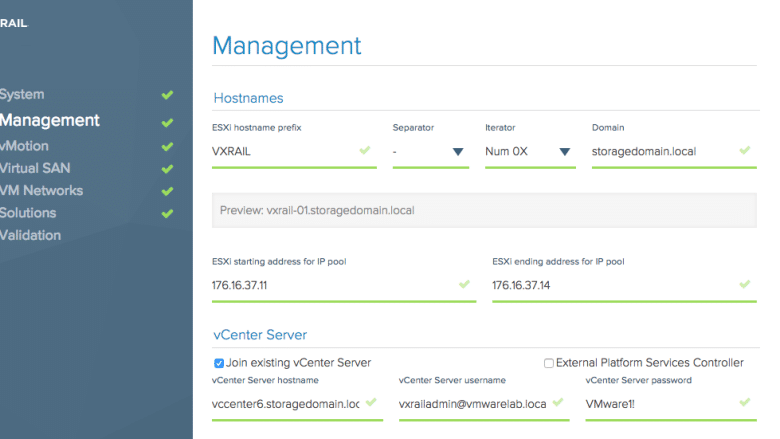Open the Validation step in sidebar
The width and height of the screenshot is (780, 439).
[x=30, y=235]
